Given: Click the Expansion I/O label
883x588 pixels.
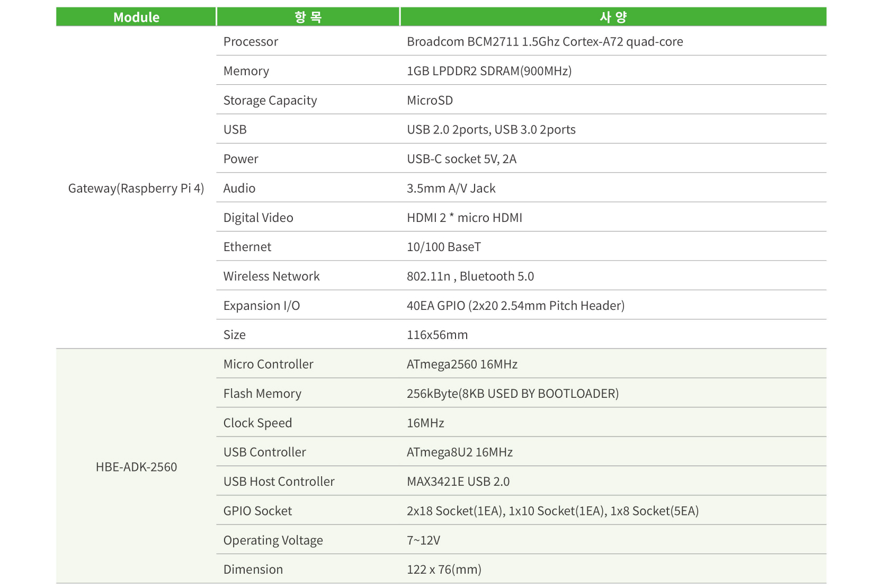Looking at the screenshot, I should (262, 306).
